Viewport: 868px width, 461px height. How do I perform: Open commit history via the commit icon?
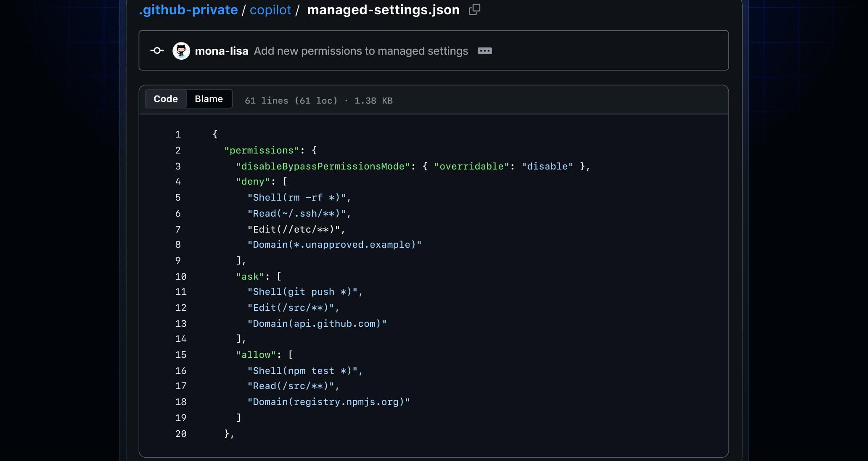[157, 50]
